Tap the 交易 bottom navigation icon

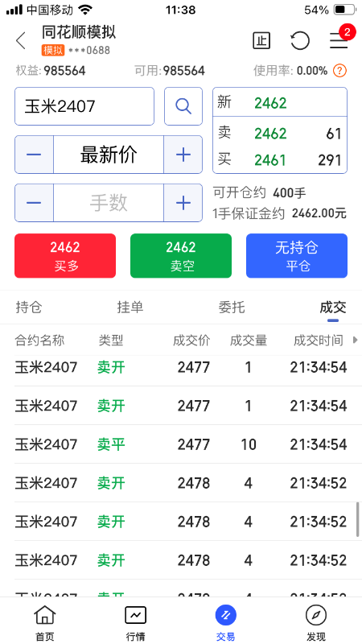pyautogui.click(x=226, y=624)
